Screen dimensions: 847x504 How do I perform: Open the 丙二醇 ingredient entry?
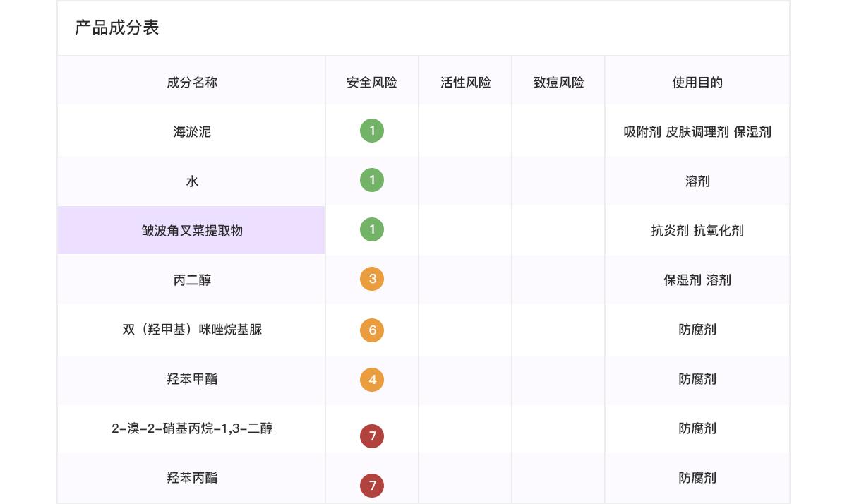click(x=192, y=280)
